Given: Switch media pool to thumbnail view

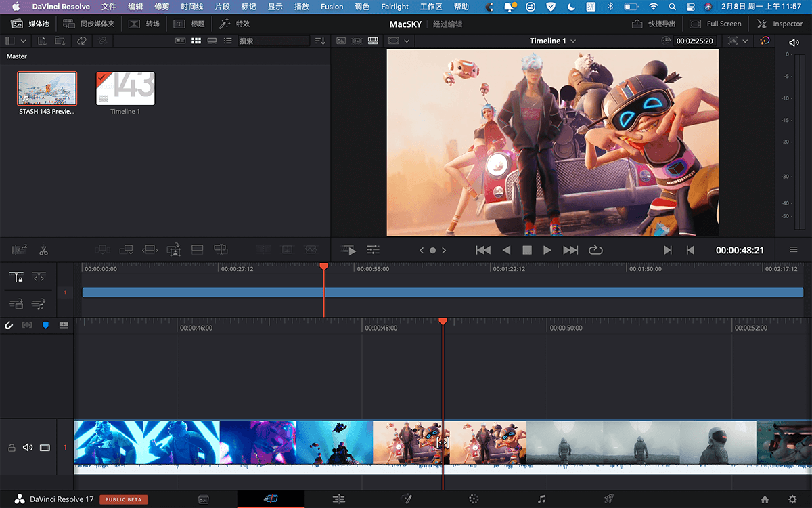Looking at the screenshot, I should (x=196, y=41).
